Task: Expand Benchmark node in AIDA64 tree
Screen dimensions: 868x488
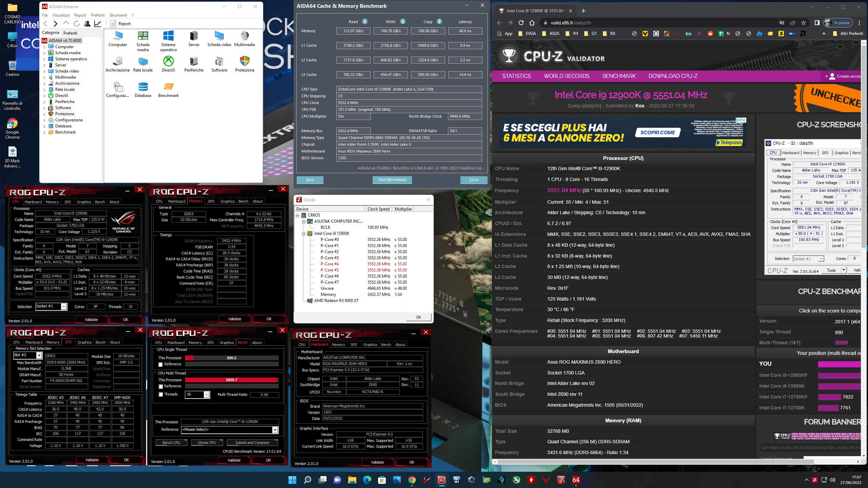Action: click(x=44, y=132)
